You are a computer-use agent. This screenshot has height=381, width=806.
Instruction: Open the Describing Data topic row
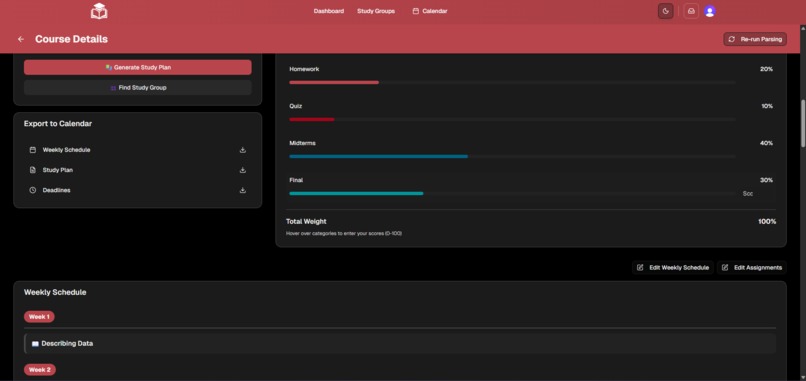click(400, 343)
